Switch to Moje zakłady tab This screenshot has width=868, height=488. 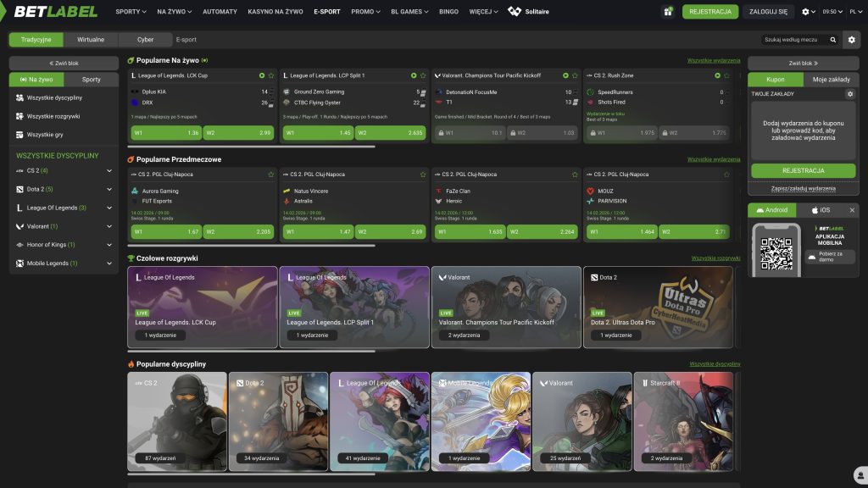click(831, 80)
